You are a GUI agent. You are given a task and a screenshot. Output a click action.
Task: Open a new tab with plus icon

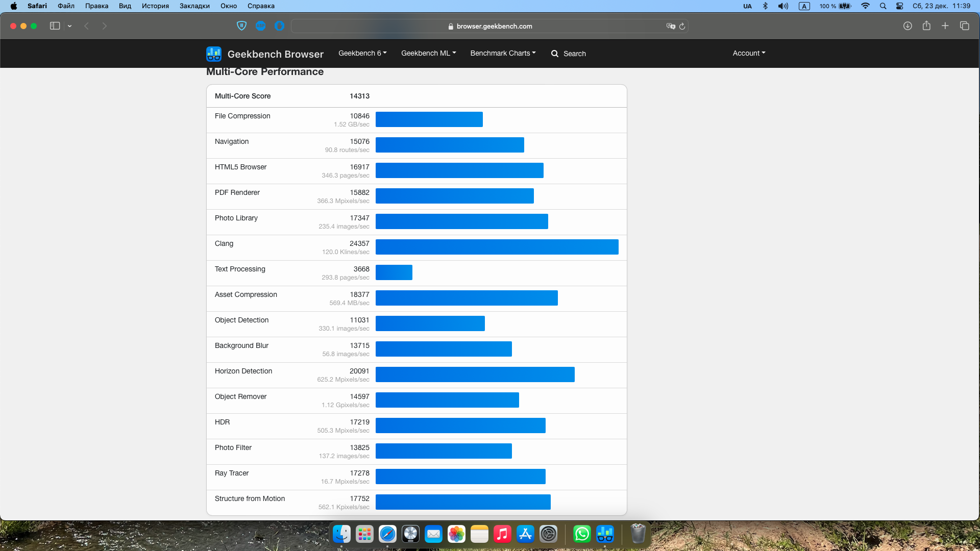945,26
